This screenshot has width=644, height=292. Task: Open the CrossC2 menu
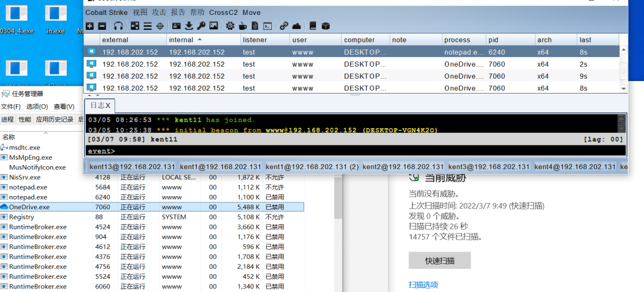pyautogui.click(x=223, y=13)
